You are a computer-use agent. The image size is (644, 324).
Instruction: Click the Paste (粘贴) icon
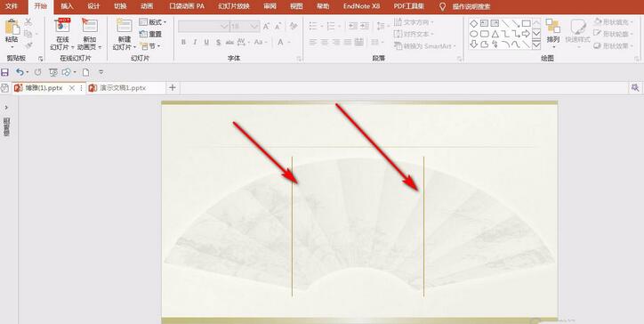point(12,27)
